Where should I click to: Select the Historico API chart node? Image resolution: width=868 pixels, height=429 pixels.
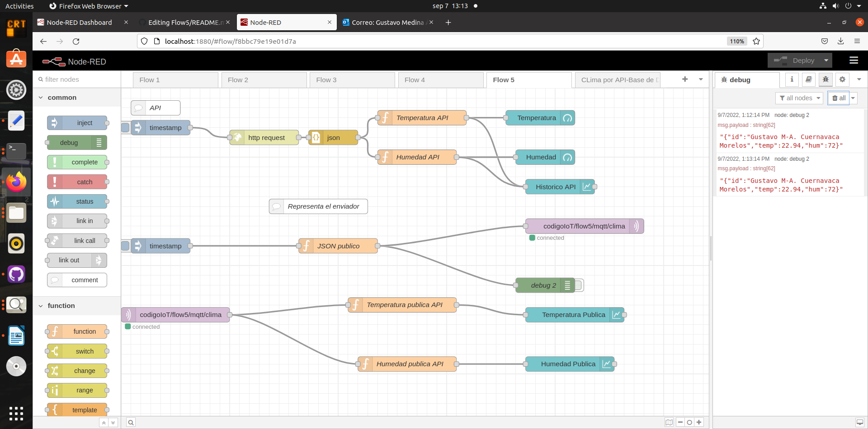click(x=560, y=187)
